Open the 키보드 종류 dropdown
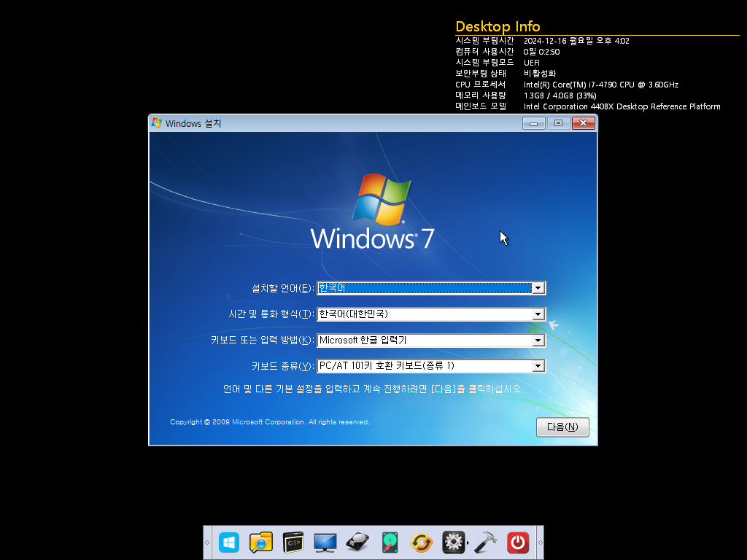 538,366
